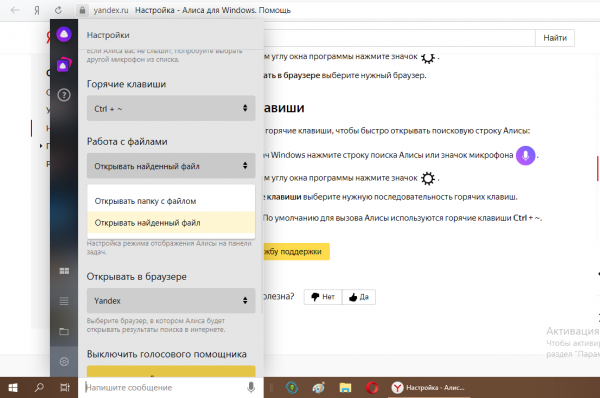Click the Yandex help search field
This screenshot has width=600, height=398.
(x=399, y=38)
